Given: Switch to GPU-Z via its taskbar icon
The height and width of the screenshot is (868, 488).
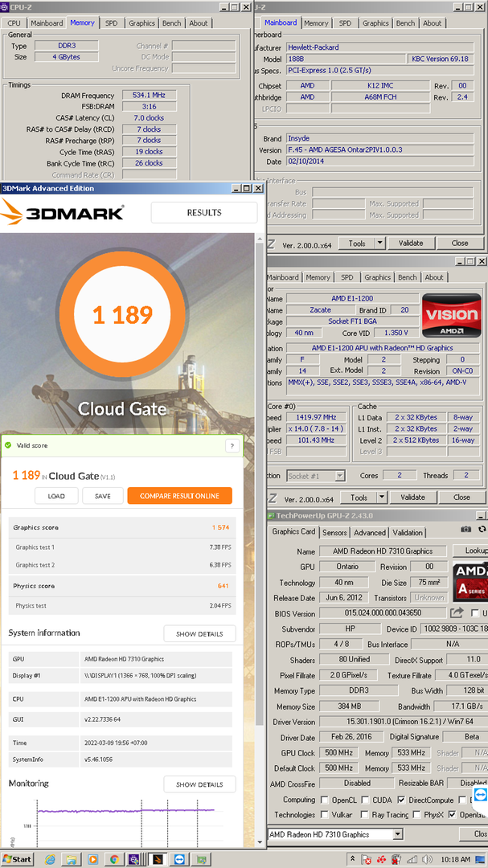Looking at the screenshot, I should point(201,859).
